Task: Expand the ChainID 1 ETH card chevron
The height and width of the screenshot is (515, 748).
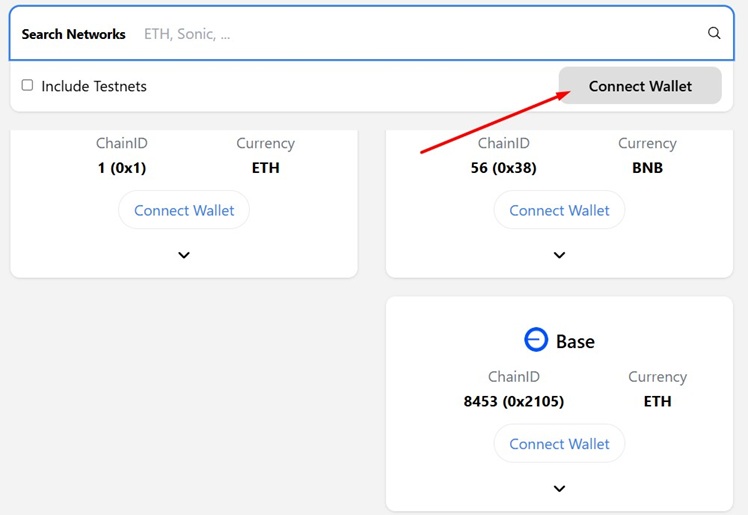Action: click(x=184, y=255)
